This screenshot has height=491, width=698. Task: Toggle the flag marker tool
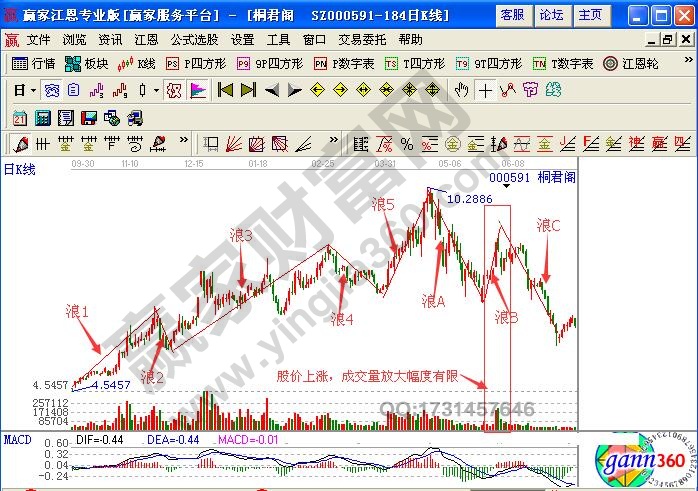(198, 89)
